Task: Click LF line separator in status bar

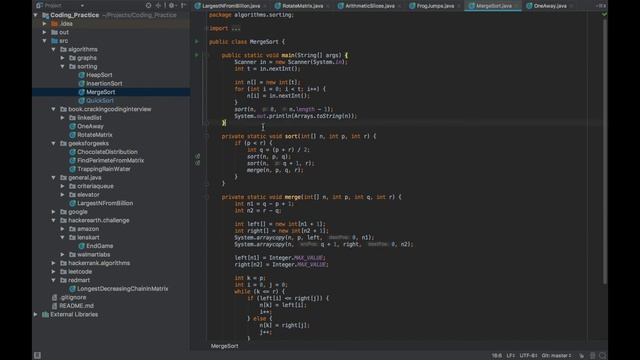Action: click(511, 356)
